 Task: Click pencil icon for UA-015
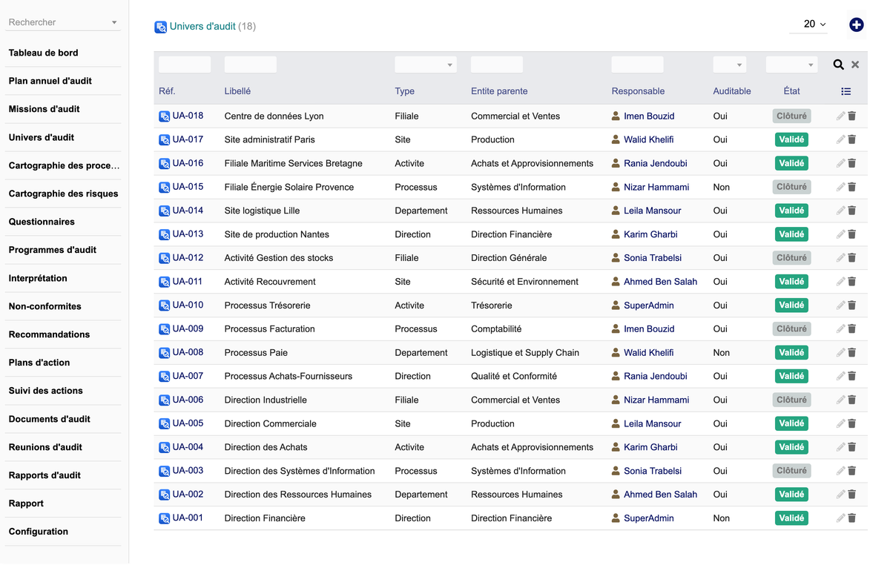840,187
